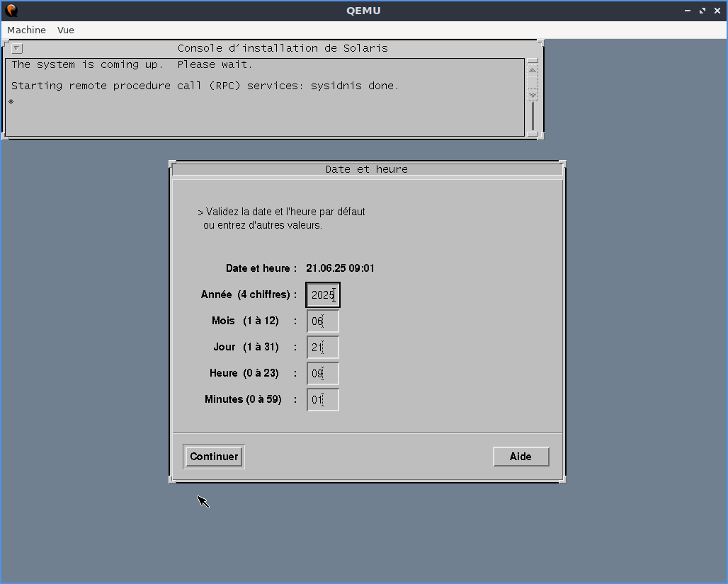Click the QEMU logo icon in title bar
Image resolution: width=728 pixels, height=584 pixels.
11,10
